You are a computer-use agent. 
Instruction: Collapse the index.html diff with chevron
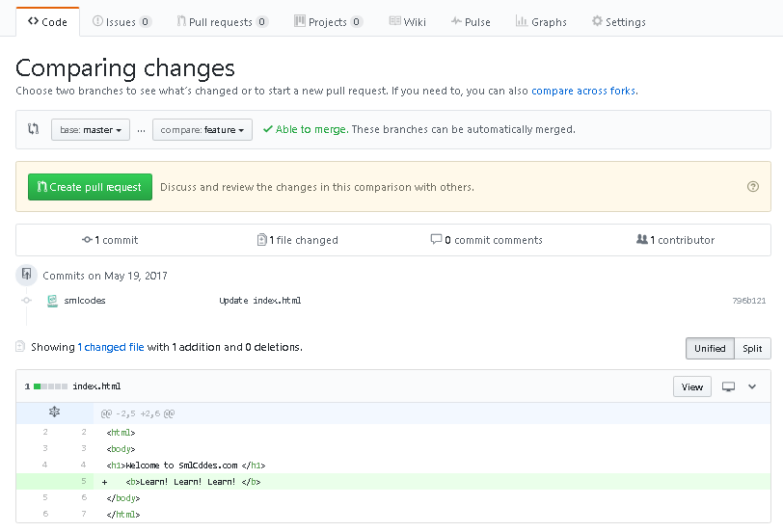pos(753,386)
